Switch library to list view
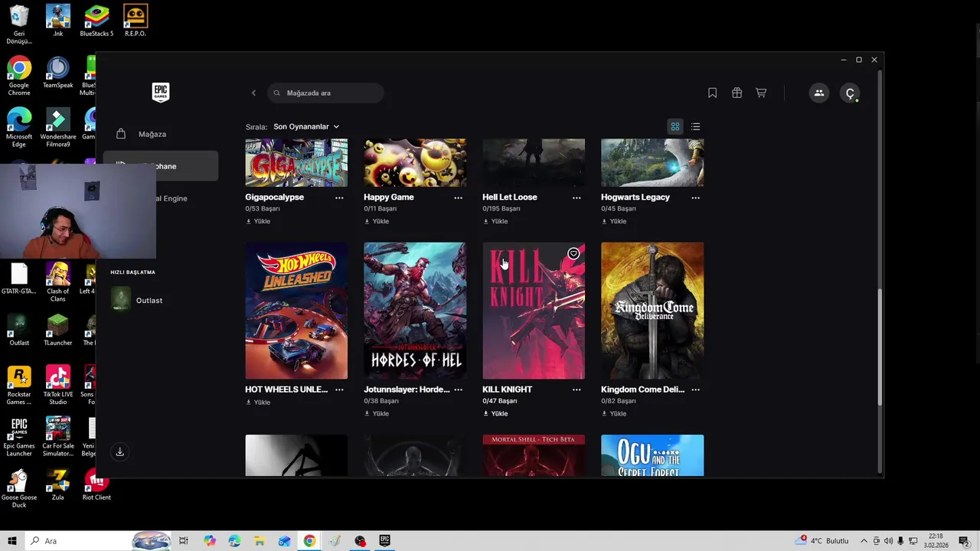This screenshot has height=551, width=980. pyautogui.click(x=695, y=126)
